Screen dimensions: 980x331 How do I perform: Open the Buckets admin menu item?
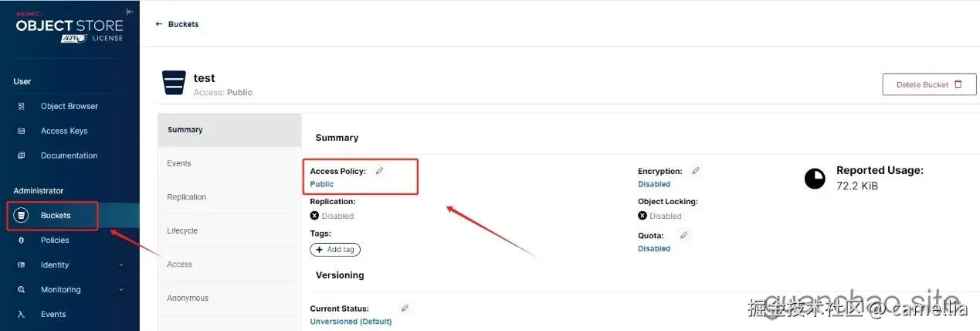55,216
